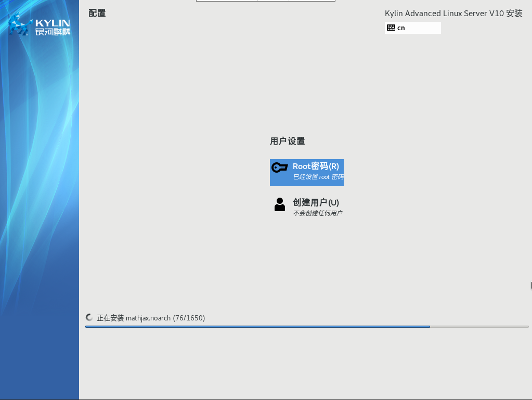Click the Kylin Advanced Linux Server V10 安装 title
Viewport: 532px width, 400px height.
pyautogui.click(x=453, y=14)
